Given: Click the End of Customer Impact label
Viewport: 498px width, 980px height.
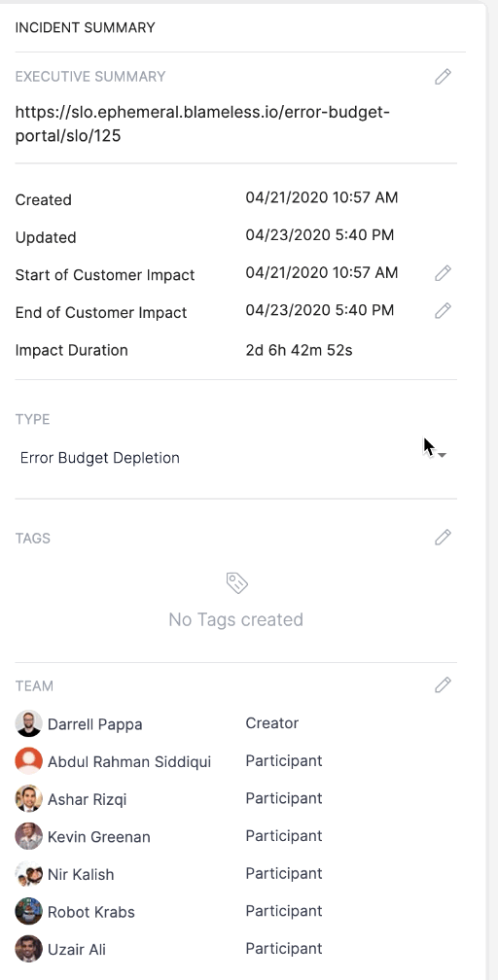Looking at the screenshot, I should (101, 312).
